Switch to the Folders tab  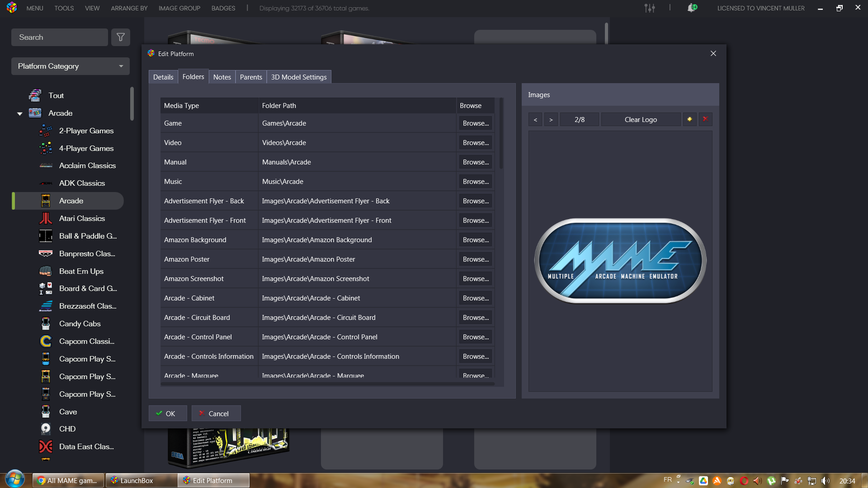(x=193, y=76)
